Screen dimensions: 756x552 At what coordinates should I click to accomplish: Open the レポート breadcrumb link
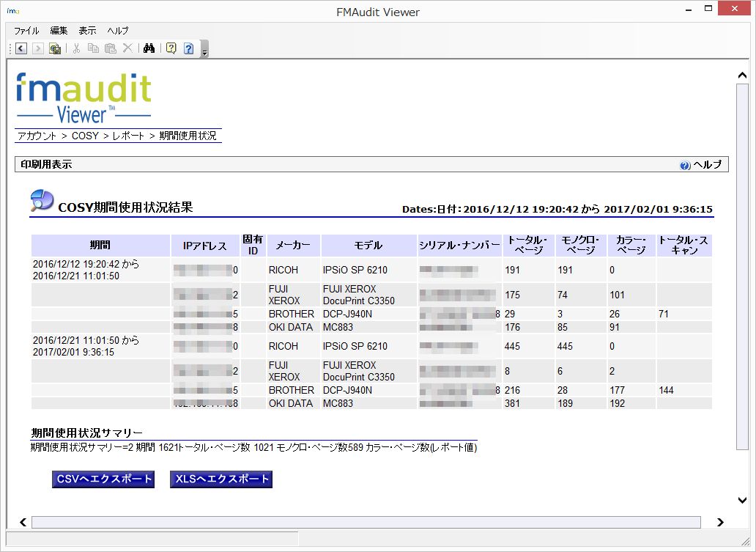(128, 136)
